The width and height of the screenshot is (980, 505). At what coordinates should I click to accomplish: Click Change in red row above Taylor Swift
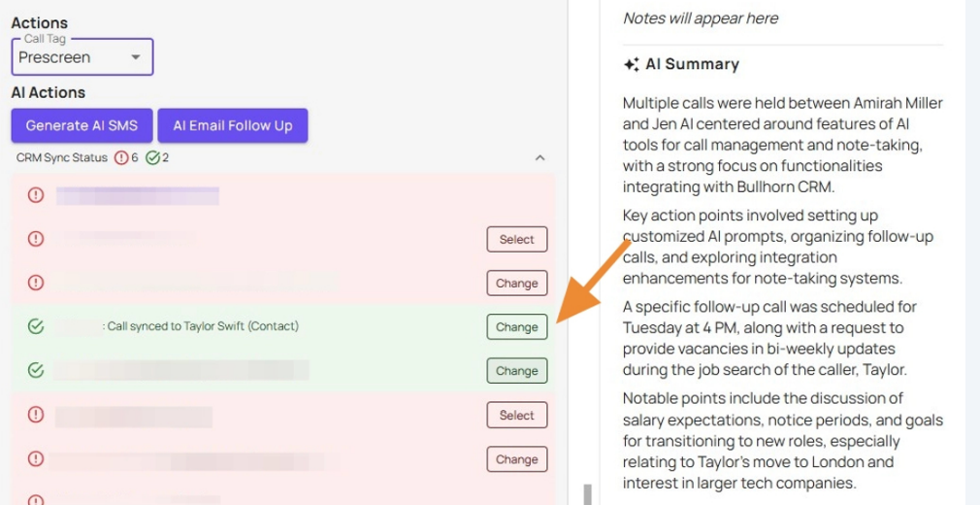[516, 284]
